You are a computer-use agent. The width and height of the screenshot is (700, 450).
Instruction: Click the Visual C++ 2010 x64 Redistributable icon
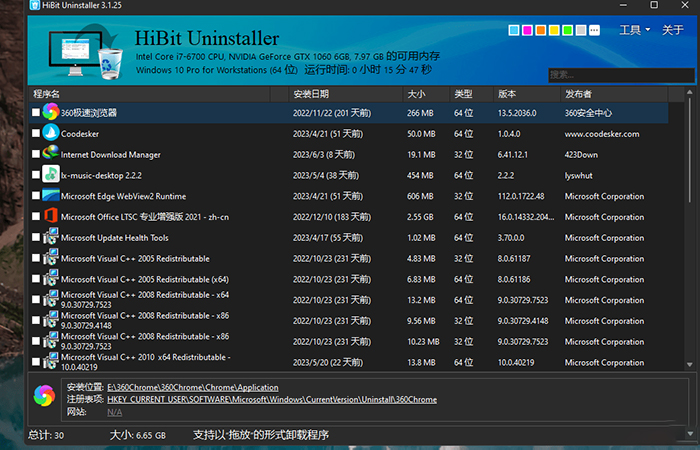(x=50, y=361)
